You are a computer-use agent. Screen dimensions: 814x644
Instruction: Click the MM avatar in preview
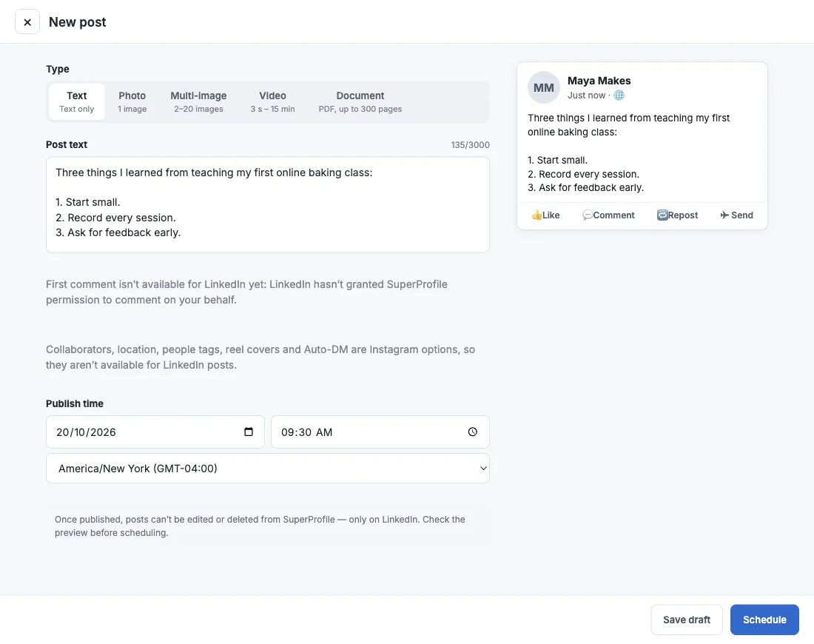click(x=544, y=87)
